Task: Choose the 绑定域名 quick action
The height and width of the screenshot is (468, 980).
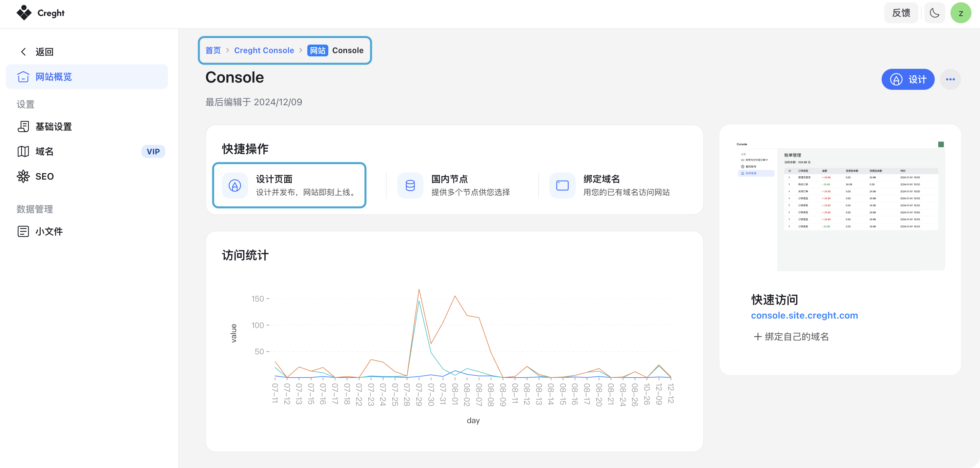Action: click(610, 185)
